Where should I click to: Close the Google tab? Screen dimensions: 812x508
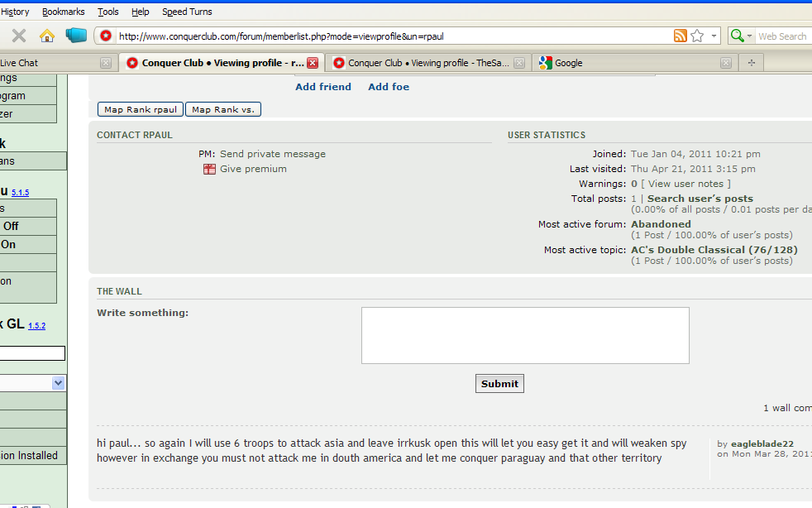tap(725, 63)
